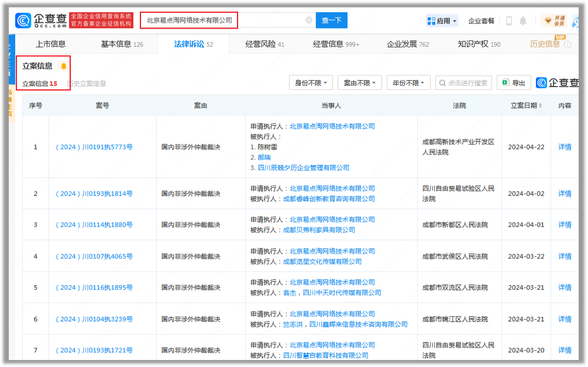The width and height of the screenshot is (588, 367).
Task: Select the 立案信息 15 sub-tab
Action: tap(39, 84)
